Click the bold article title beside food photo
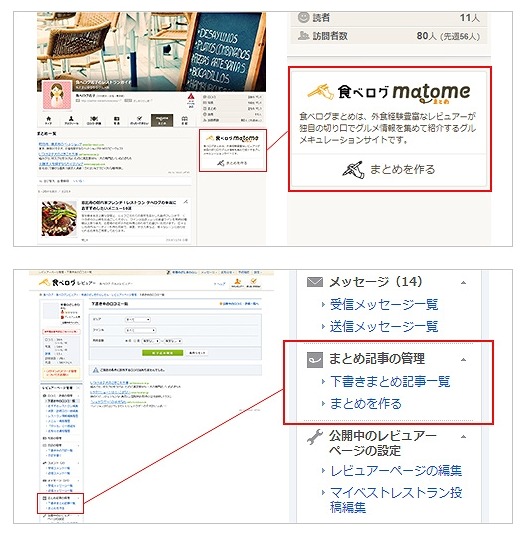The height and width of the screenshot is (536, 528). tap(128, 205)
